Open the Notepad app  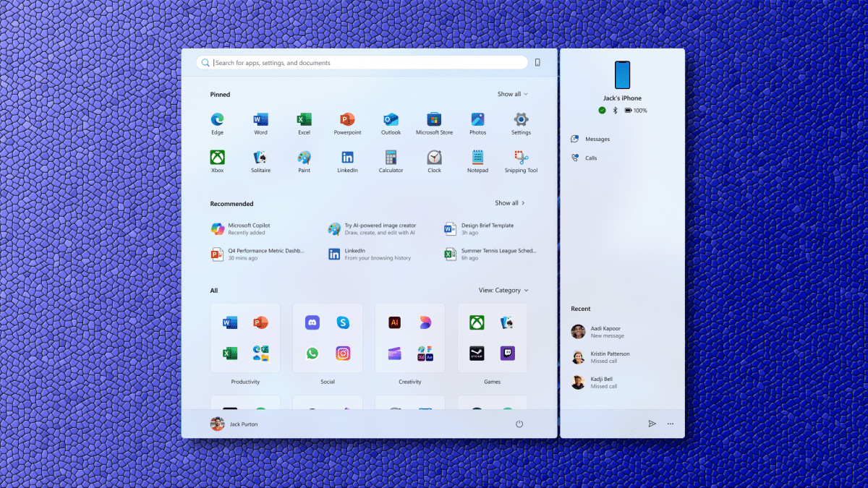[x=477, y=159]
